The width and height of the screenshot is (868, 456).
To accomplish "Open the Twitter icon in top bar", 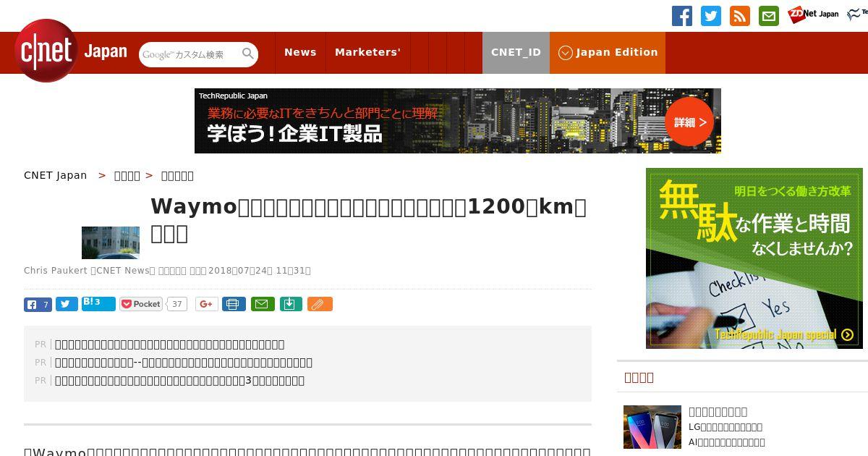I will coord(711,16).
